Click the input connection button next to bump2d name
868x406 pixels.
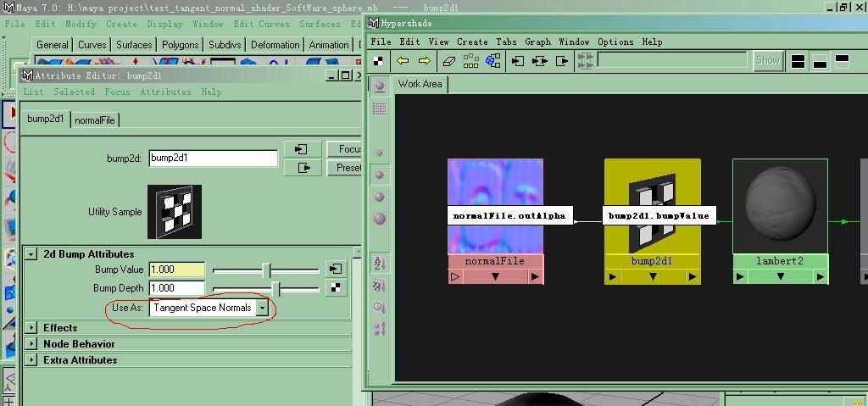coord(303,149)
